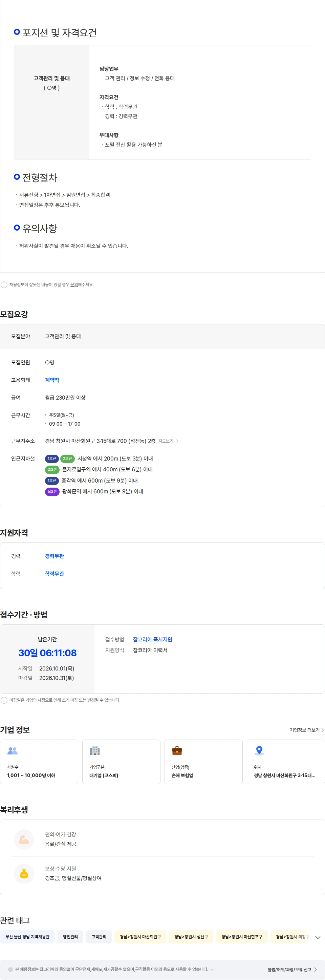Expand the copyright notice dropdown chevron
325x980 pixels.
212,970
